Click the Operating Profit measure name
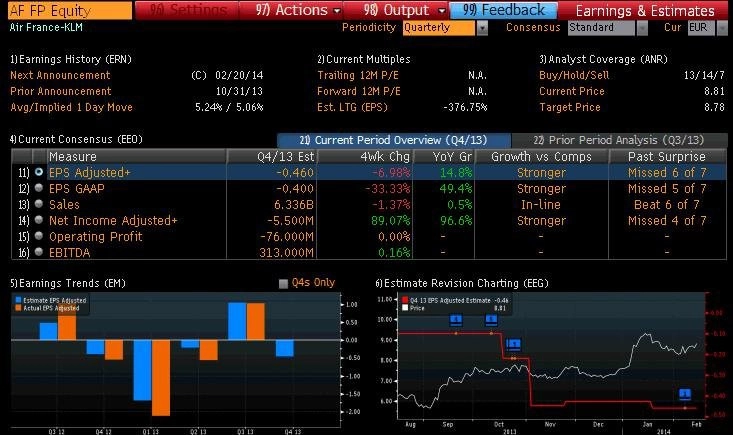 (95, 237)
